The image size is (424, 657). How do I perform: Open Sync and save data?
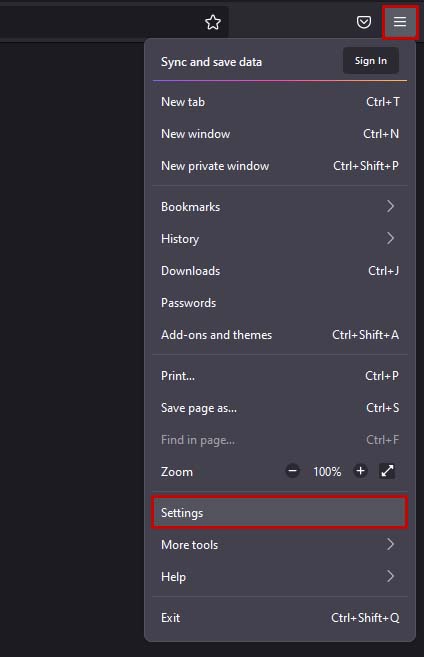point(211,62)
